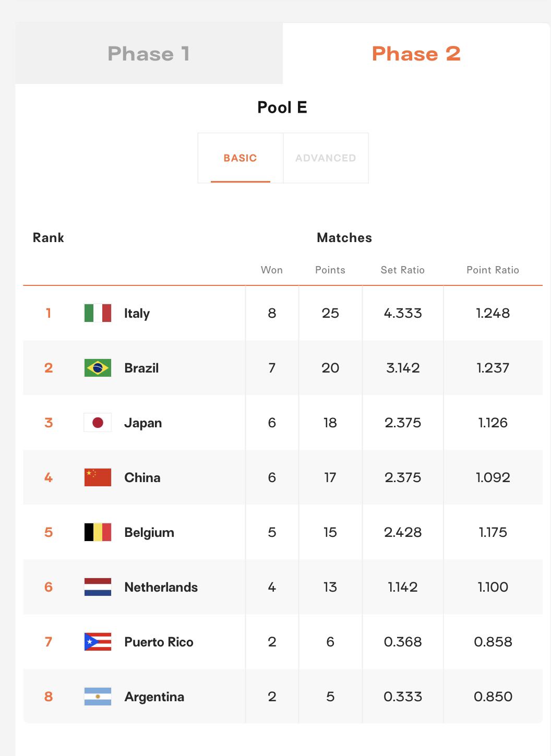The width and height of the screenshot is (551, 756).
Task: Open the Argentina team name link
Action: (154, 697)
